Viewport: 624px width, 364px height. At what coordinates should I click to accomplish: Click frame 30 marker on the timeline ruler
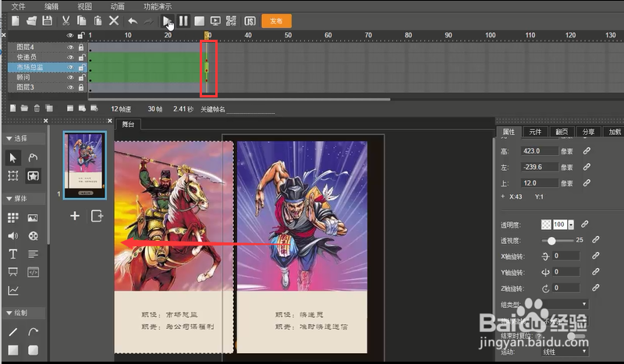(x=207, y=35)
